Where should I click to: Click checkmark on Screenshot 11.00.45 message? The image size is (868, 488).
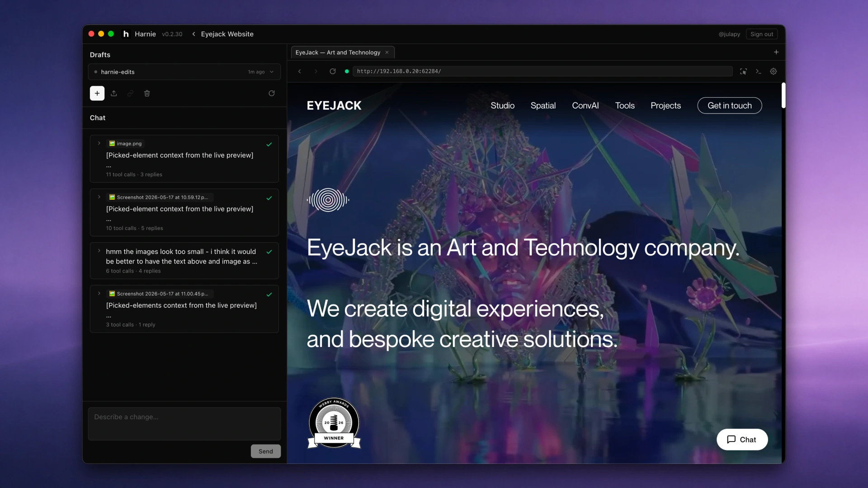pos(269,295)
